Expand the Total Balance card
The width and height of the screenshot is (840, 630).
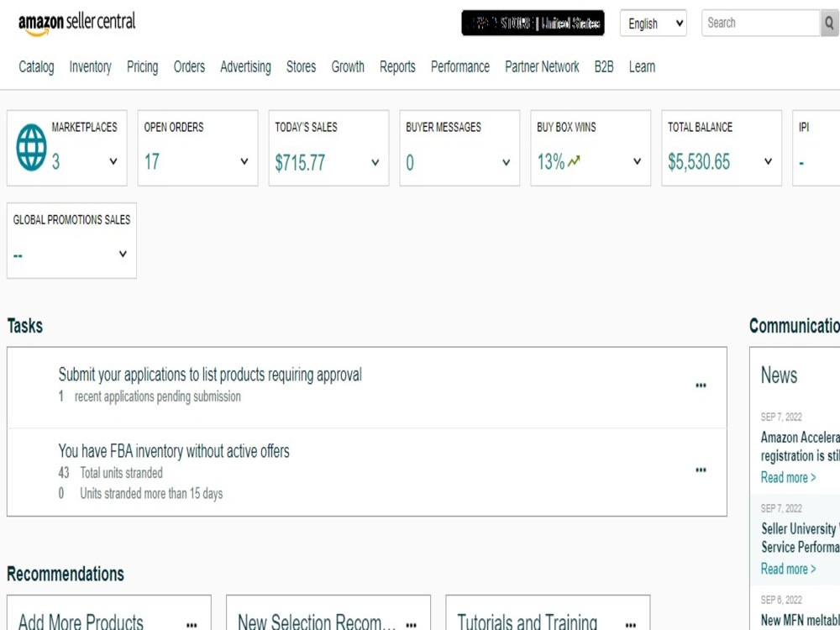[x=768, y=161]
